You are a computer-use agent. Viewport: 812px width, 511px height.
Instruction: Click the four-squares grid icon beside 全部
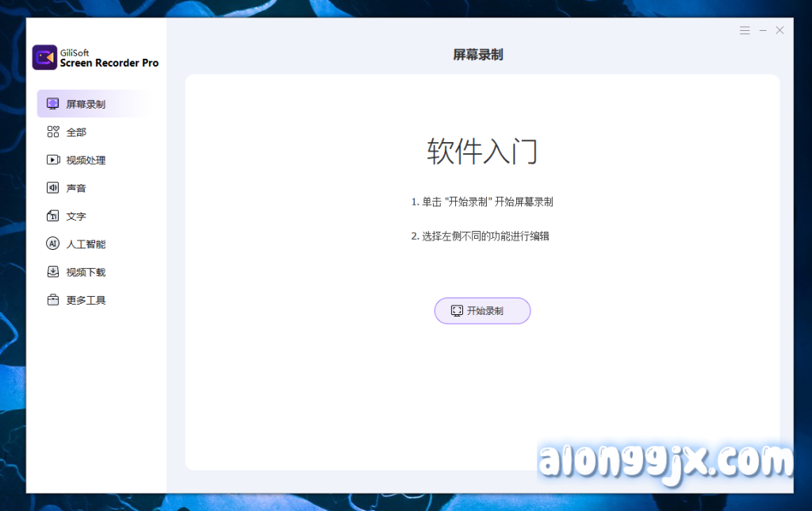pyautogui.click(x=53, y=132)
